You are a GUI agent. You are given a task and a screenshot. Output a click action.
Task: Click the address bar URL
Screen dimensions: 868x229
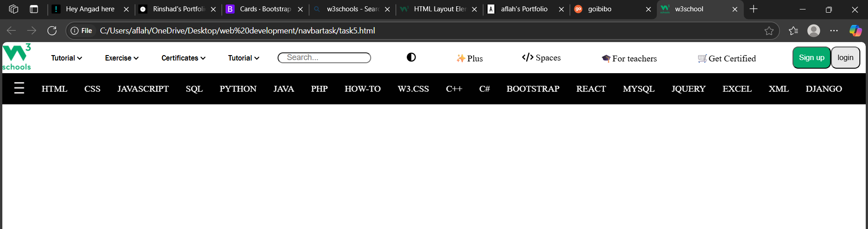237,31
